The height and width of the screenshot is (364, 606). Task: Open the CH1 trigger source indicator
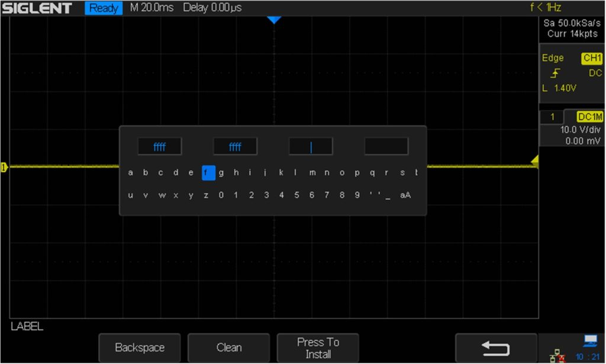591,58
